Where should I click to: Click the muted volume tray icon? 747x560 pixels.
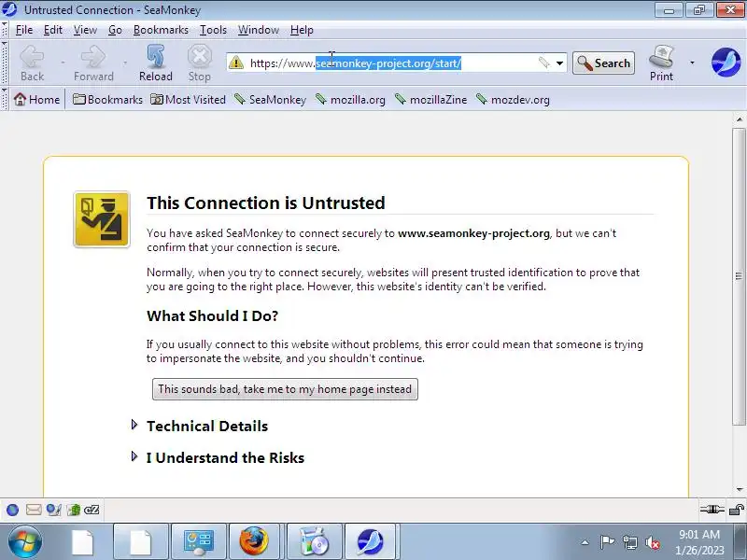pyautogui.click(x=652, y=542)
